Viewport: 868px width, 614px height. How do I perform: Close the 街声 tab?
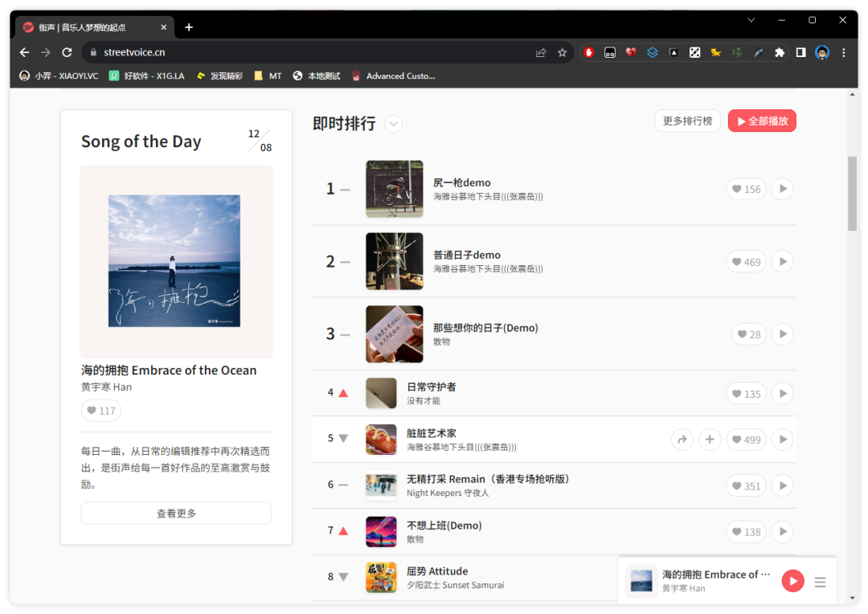click(163, 27)
